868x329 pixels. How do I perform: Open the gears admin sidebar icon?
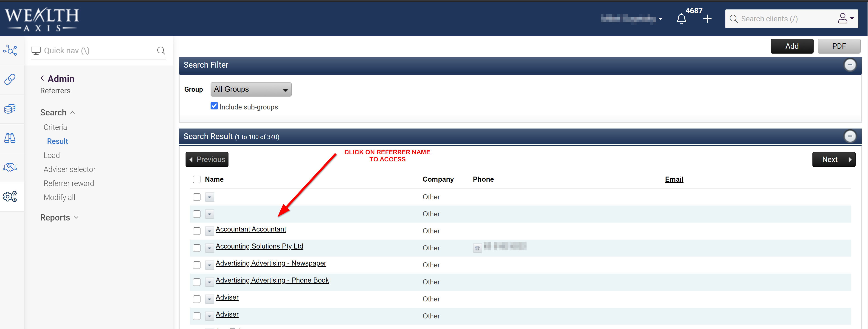(x=10, y=196)
